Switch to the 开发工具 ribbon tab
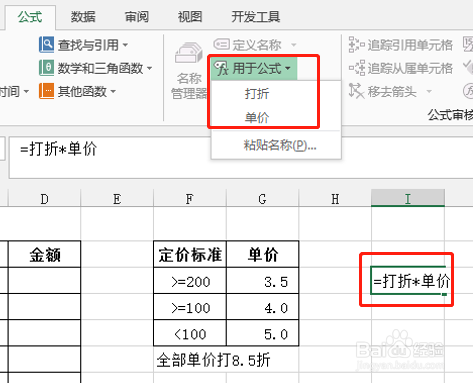 [256, 16]
